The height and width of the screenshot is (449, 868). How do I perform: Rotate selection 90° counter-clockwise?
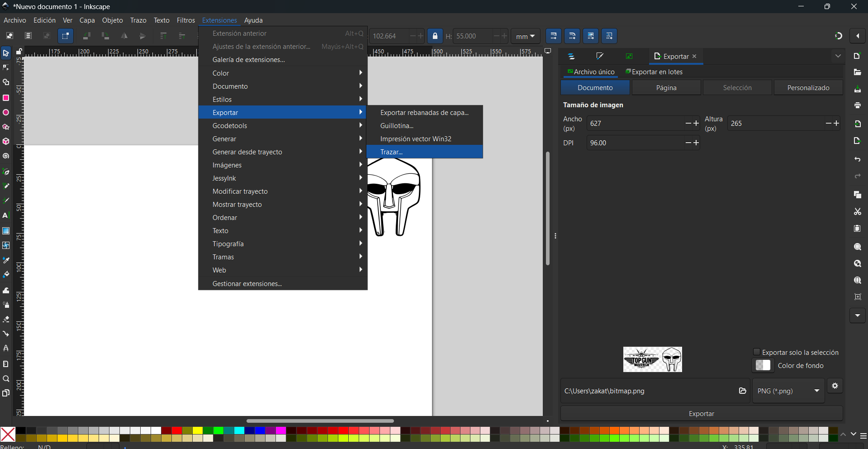[x=87, y=36]
